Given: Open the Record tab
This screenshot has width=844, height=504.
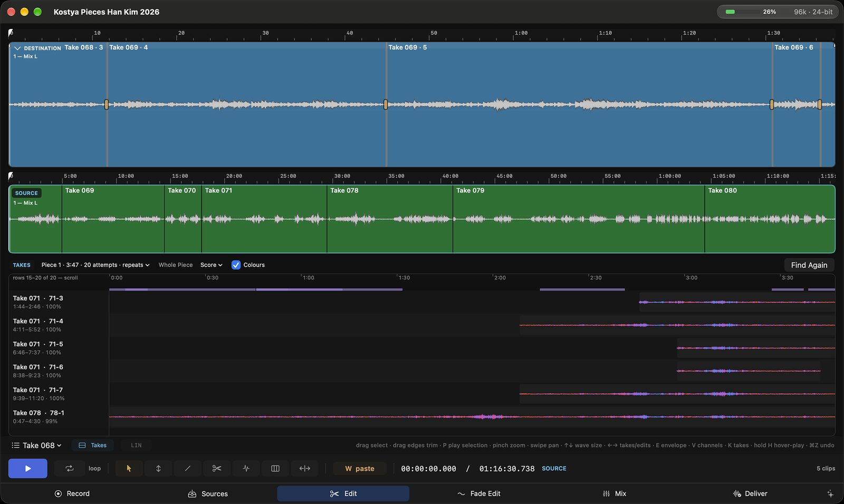Looking at the screenshot, I should pos(72,493).
